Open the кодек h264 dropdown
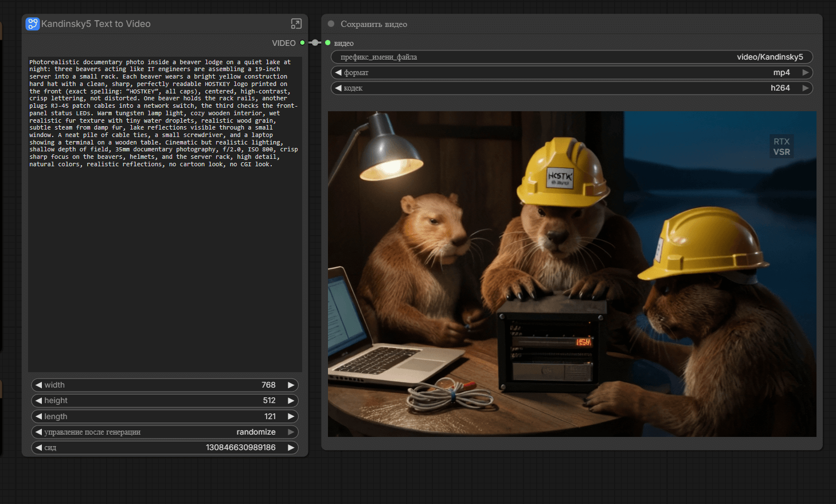 [572, 88]
